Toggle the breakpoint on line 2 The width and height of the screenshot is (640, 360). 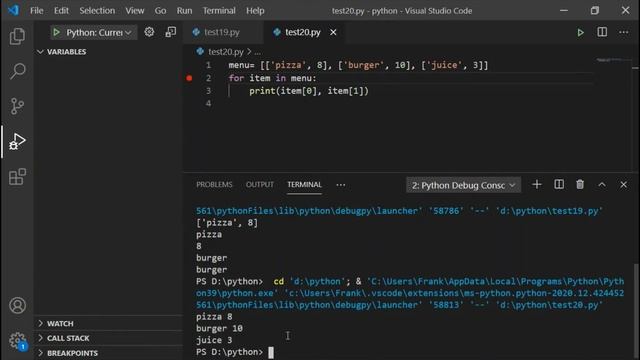[189, 78]
